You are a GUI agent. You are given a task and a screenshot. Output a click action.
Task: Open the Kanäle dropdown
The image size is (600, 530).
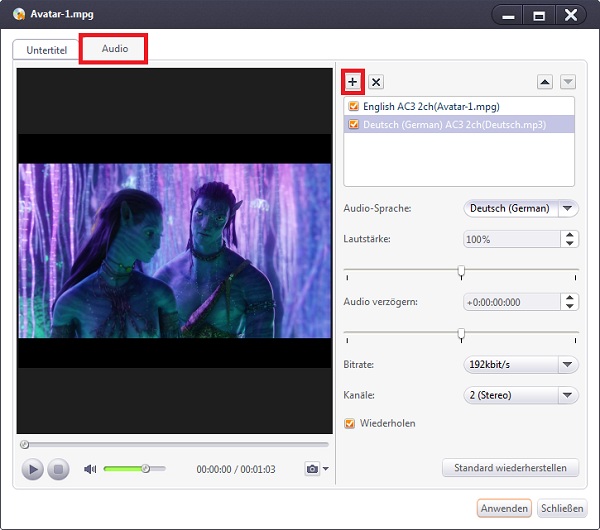click(x=567, y=395)
